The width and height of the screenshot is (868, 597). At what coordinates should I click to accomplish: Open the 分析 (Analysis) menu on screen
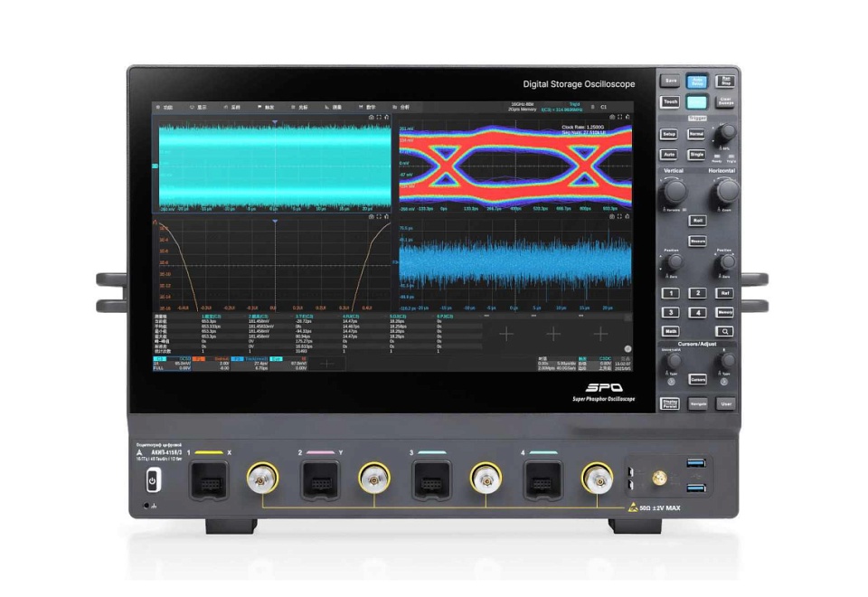(403, 107)
